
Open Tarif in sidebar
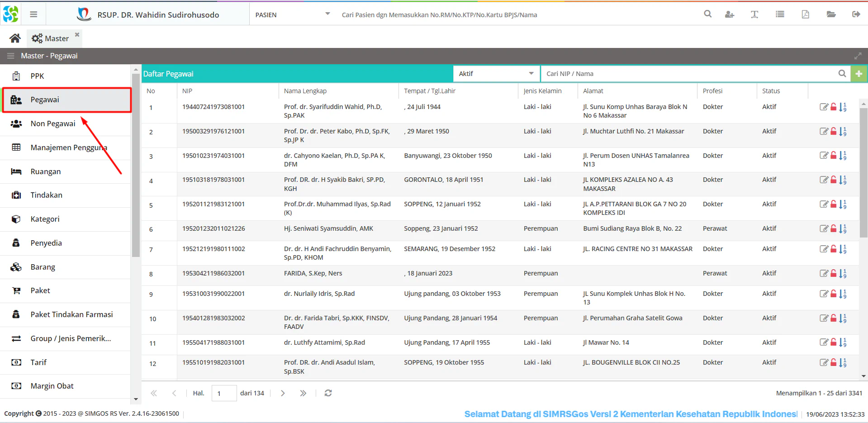[x=66, y=362]
